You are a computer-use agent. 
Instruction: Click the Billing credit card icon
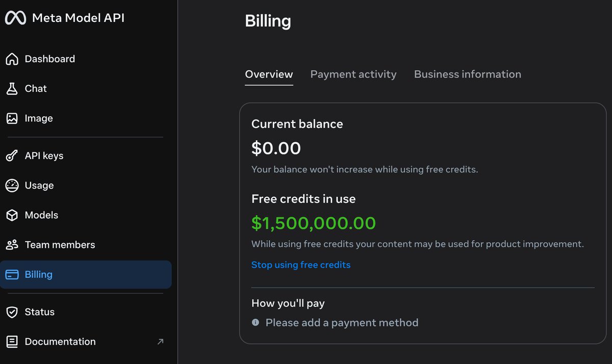click(x=12, y=274)
